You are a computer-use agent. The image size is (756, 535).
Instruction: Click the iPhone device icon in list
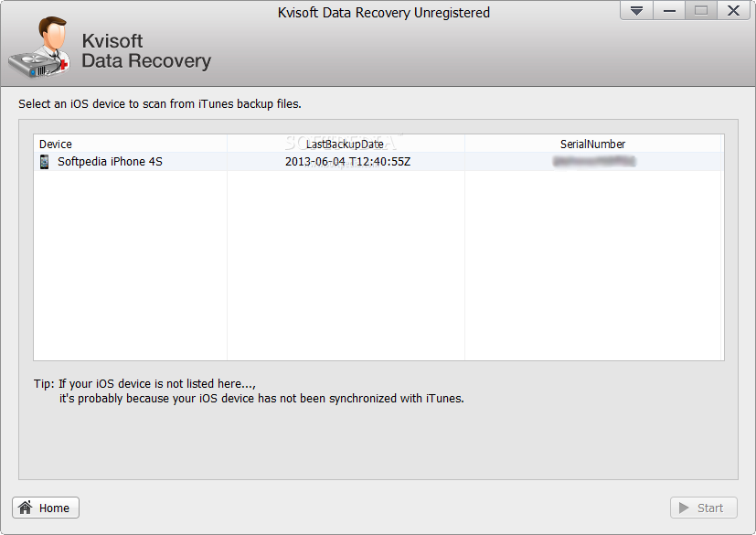(x=45, y=162)
